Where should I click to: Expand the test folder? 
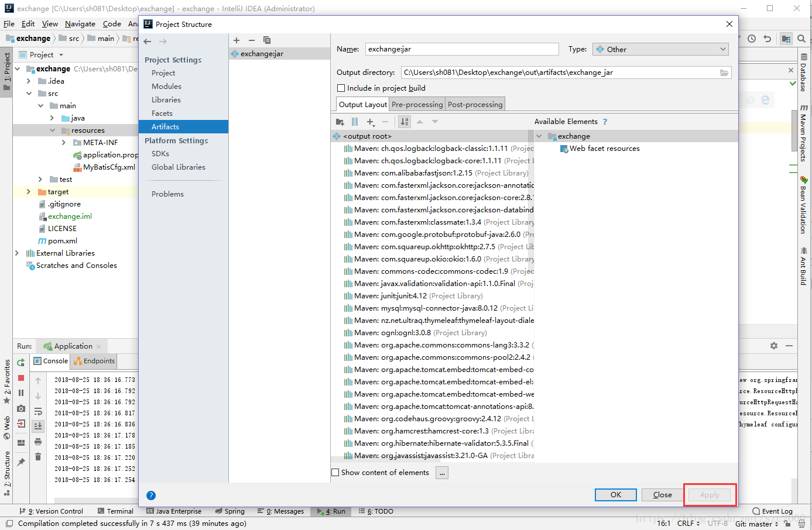[40, 180]
